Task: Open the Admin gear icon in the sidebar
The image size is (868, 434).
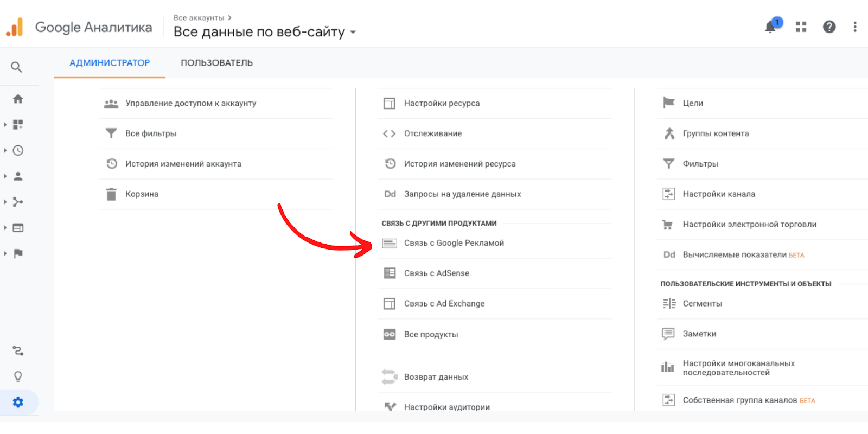Action: (x=18, y=403)
